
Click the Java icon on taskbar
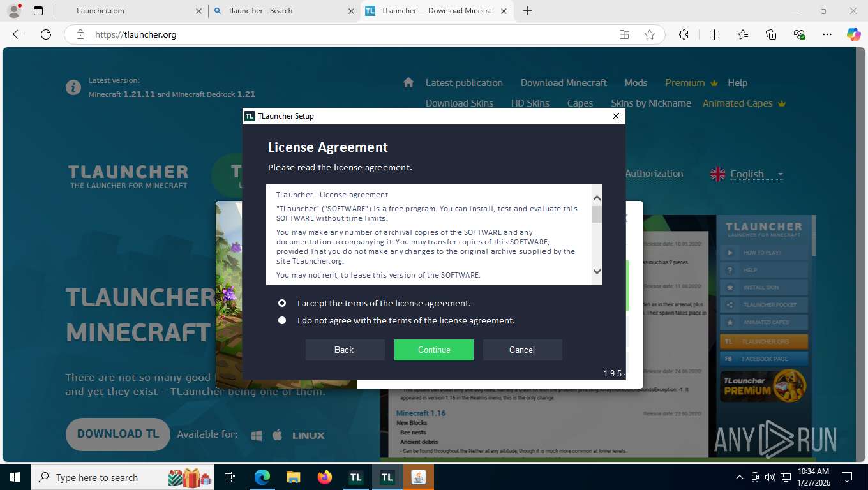[x=419, y=477]
